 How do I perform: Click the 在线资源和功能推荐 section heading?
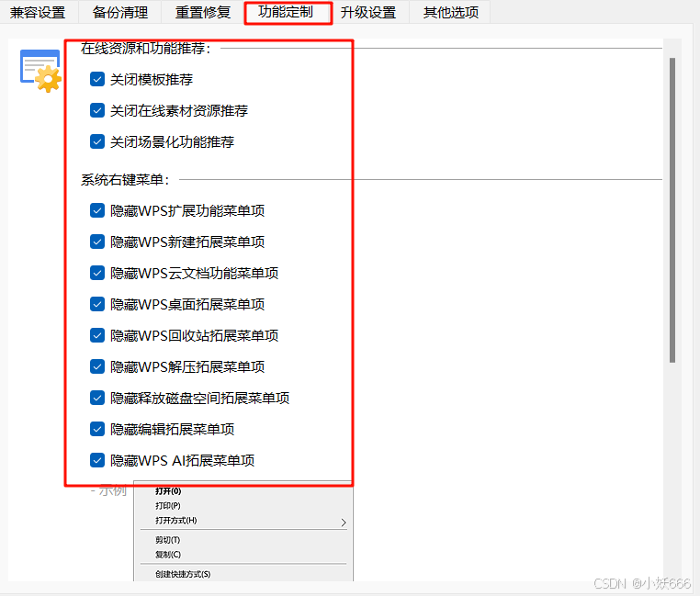pos(145,48)
